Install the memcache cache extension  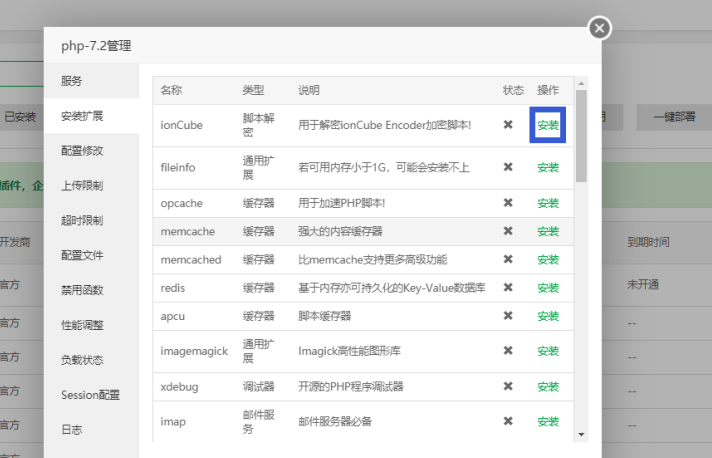548,231
